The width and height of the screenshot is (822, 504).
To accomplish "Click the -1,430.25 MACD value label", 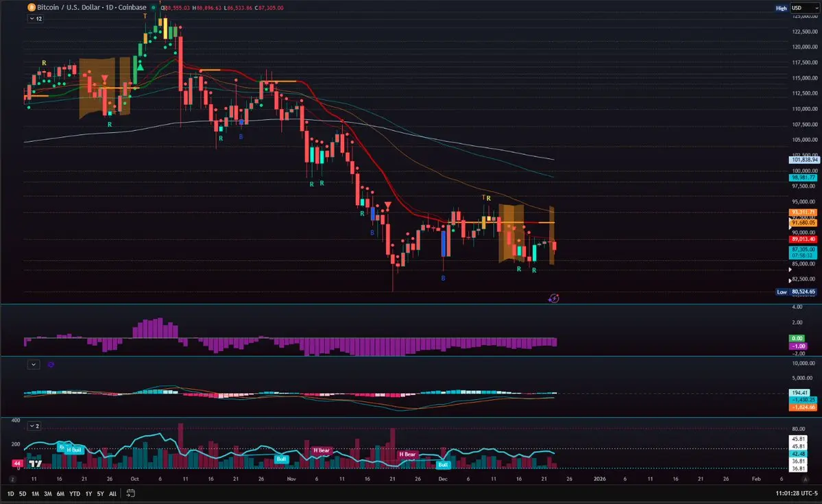I will [x=803, y=400].
